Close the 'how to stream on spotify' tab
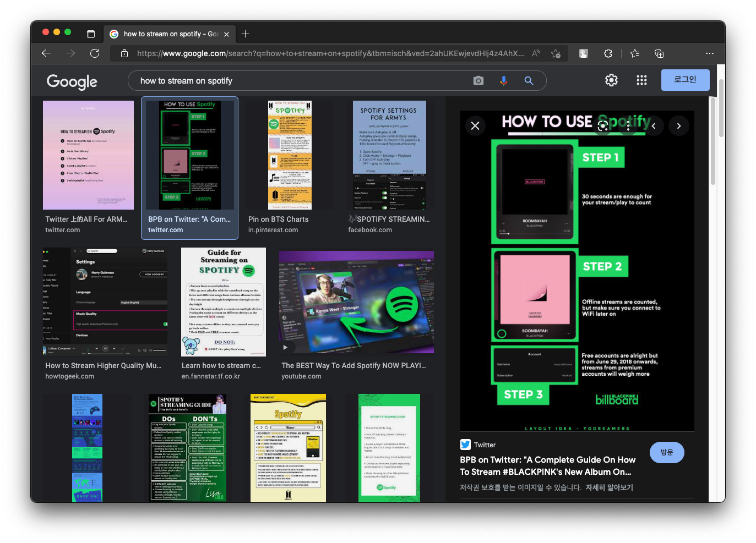 [x=226, y=34]
